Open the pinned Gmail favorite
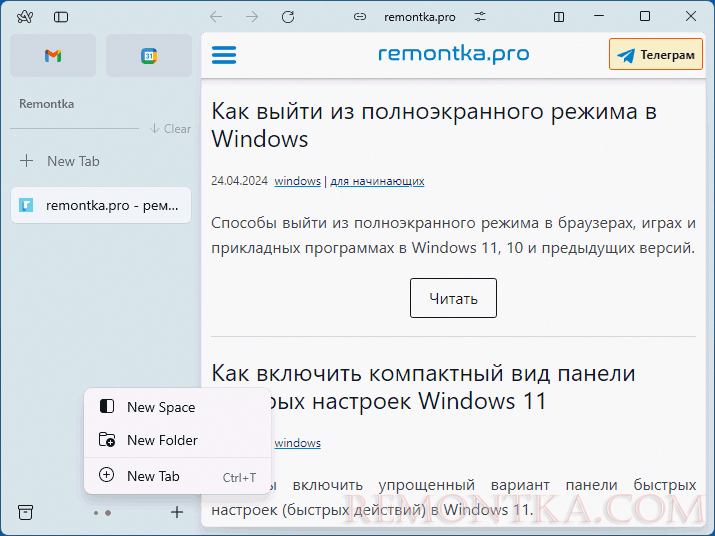 coord(53,56)
